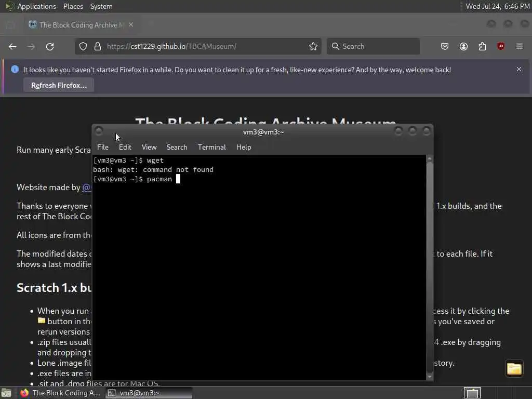The image size is (532, 399).
Task: Click the info icon in notification bar
Action: (x=15, y=69)
